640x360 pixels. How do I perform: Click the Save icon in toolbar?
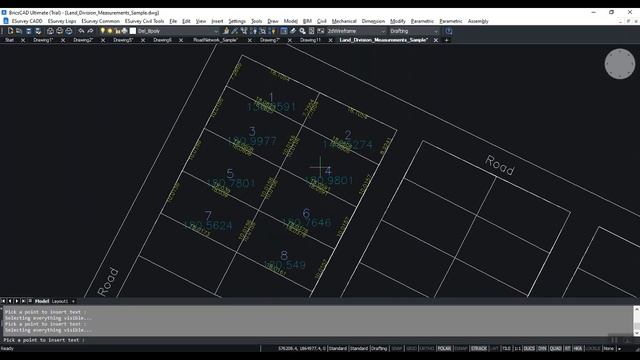click(x=29, y=31)
